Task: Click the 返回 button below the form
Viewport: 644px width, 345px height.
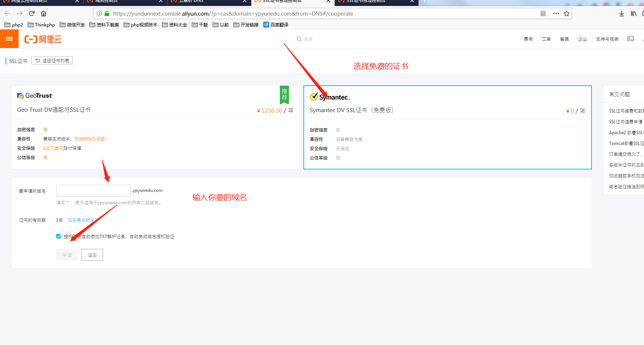Action: [92, 255]
